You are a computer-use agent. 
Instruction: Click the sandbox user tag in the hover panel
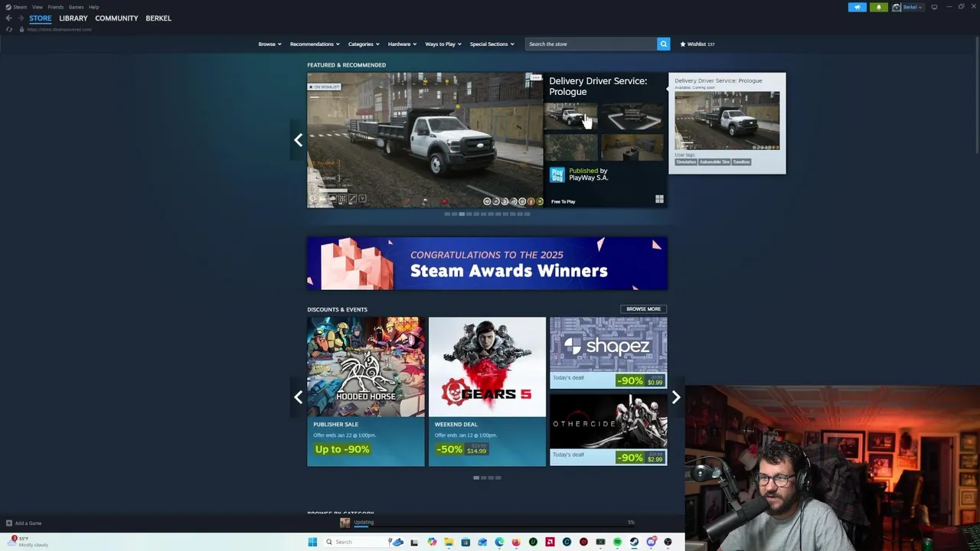(x=741, y=162)
